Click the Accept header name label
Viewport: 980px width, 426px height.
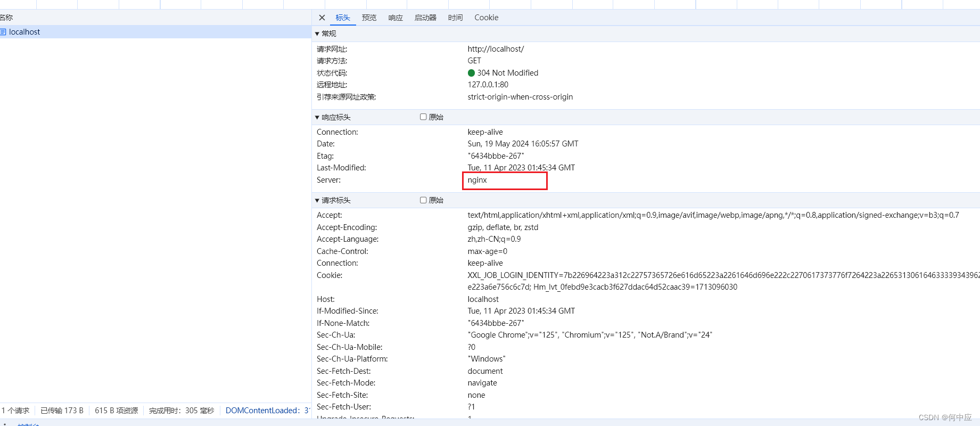coord(330,215)
